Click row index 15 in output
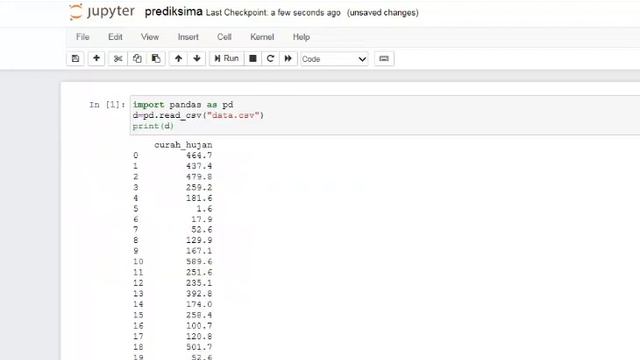Viewport: 640px width, 360px height. tap(138, 315)
